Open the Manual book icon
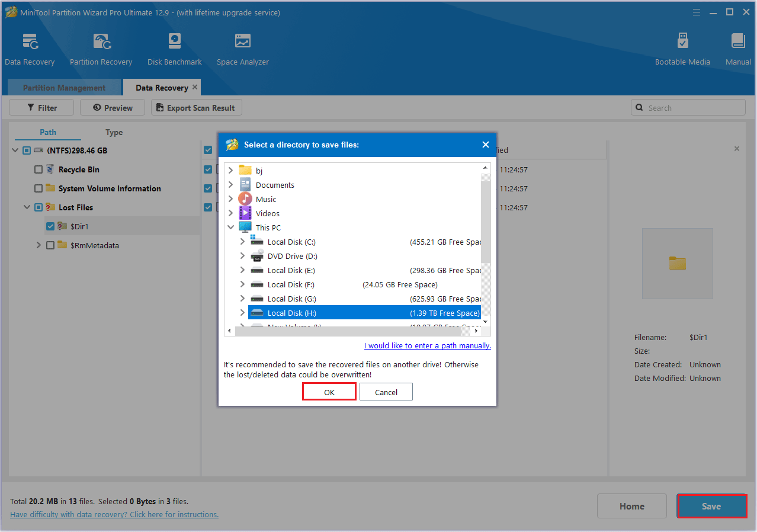 [737, 43]
